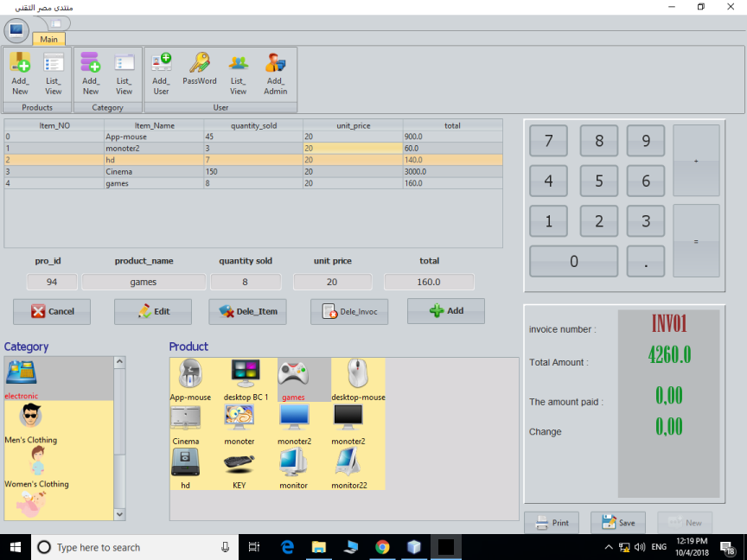The height and width of the screenshot is (560, 747).
Task: Select the monitor product icon
Action: tap(293, 468)
